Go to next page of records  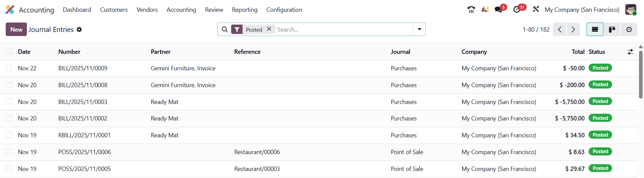[x=573, y=30]
